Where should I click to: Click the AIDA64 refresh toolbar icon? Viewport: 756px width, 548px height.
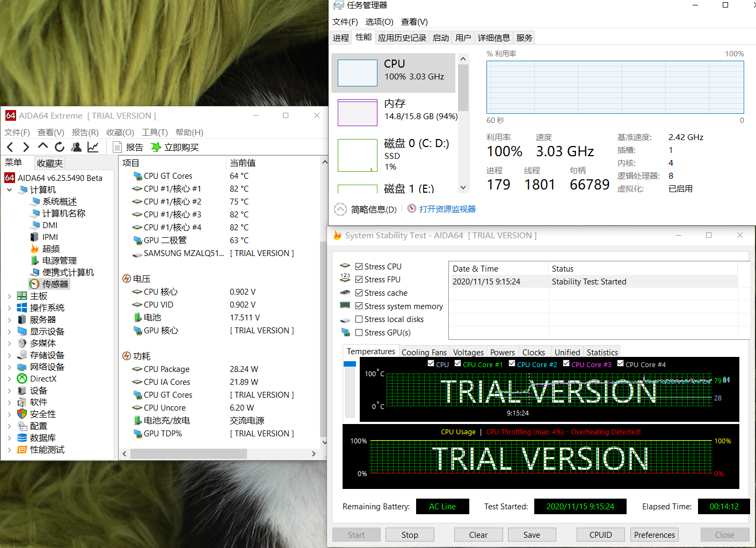tap(60, 147)
